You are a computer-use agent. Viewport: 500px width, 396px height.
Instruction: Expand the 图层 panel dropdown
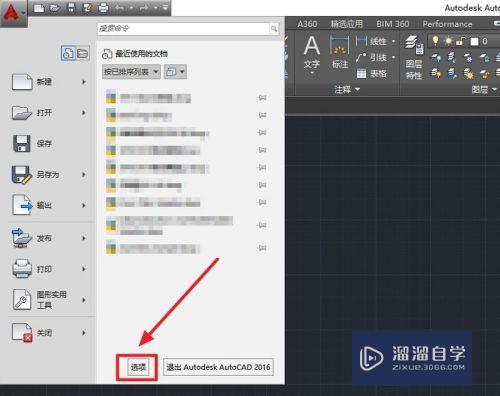pos(484,89)
